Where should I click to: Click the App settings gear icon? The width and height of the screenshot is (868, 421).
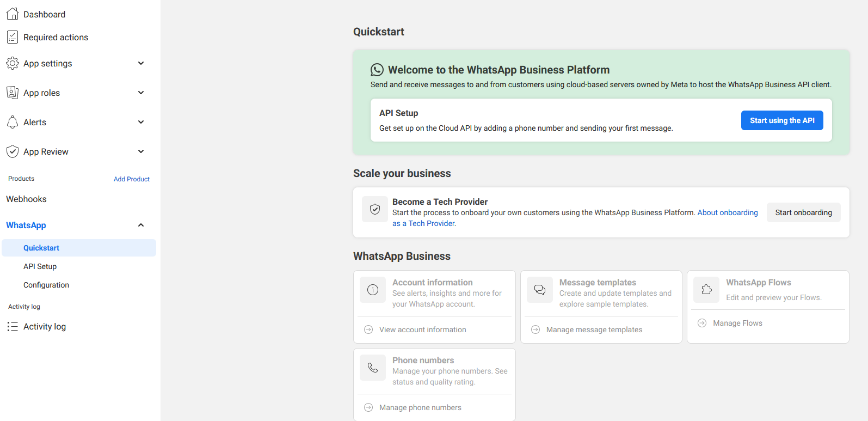[13, 63]
